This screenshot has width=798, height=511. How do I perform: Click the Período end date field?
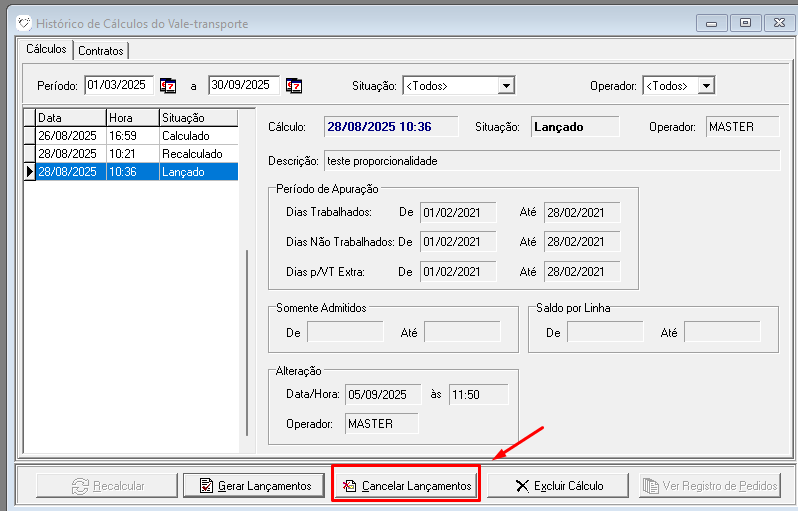244,86
